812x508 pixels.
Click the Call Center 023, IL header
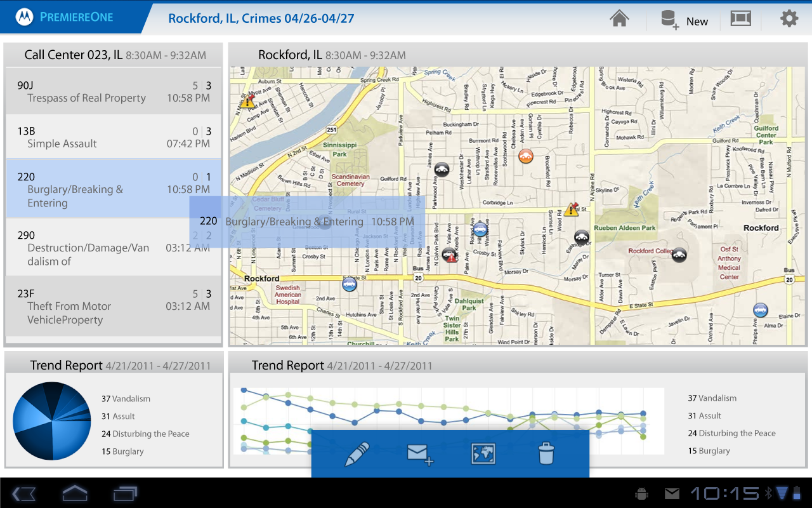[115, 55]
